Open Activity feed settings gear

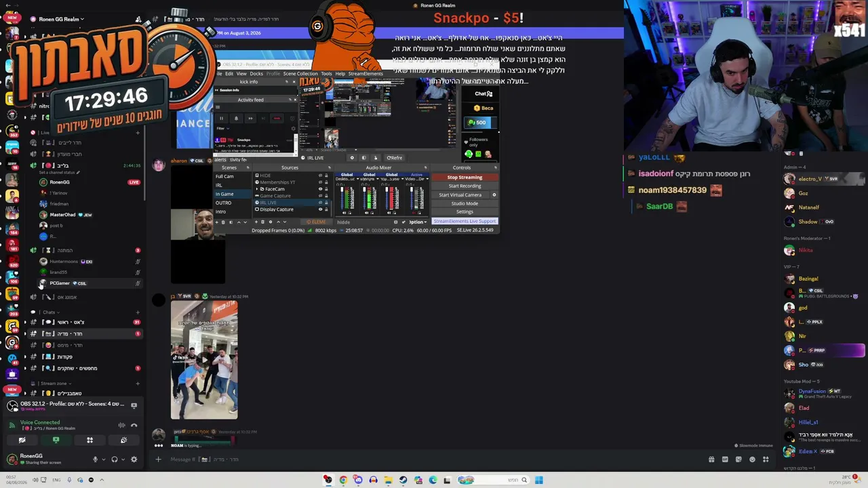tap(293, 129)
